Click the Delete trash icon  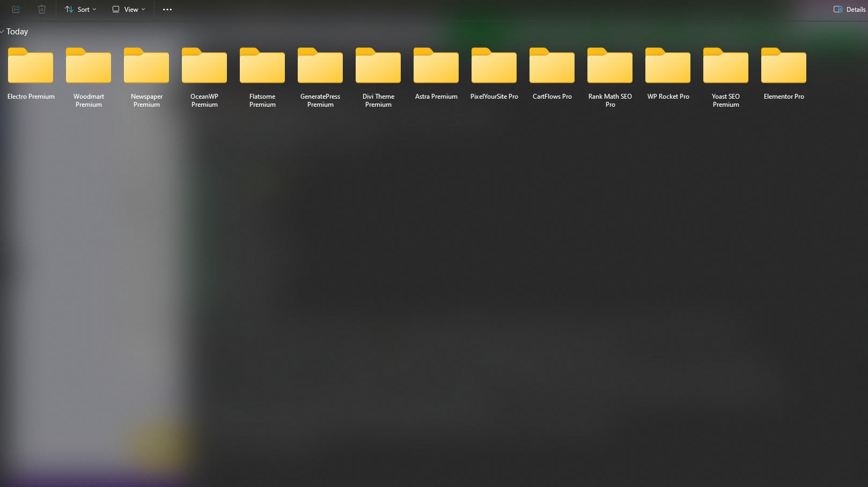pyautogui.click(x=42, y=9)
